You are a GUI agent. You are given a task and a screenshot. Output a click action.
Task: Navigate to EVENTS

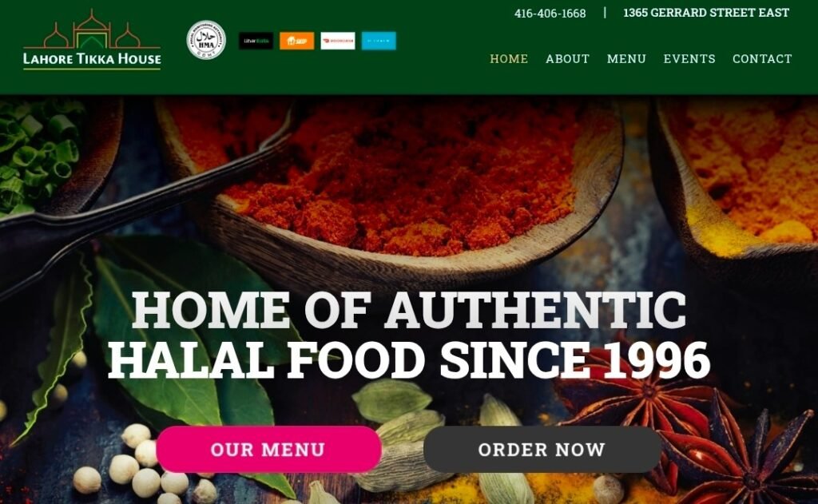(x=689, y=58)
